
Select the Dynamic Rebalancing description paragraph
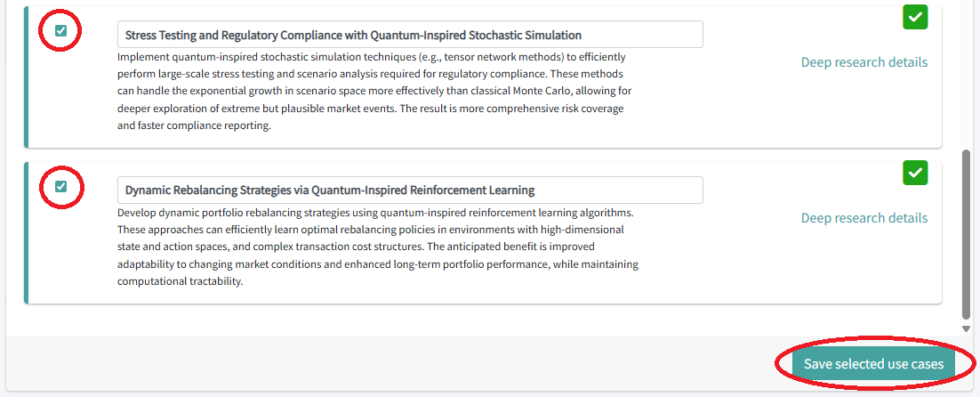pyautogui.click(x=374, y=247)
